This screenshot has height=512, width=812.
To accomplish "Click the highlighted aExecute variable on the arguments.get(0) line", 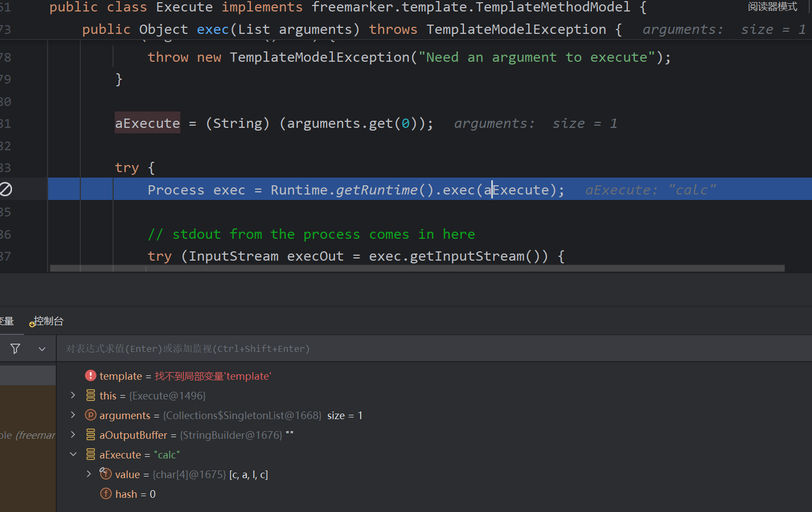I will pyautogui.click(x=148, y=123).
